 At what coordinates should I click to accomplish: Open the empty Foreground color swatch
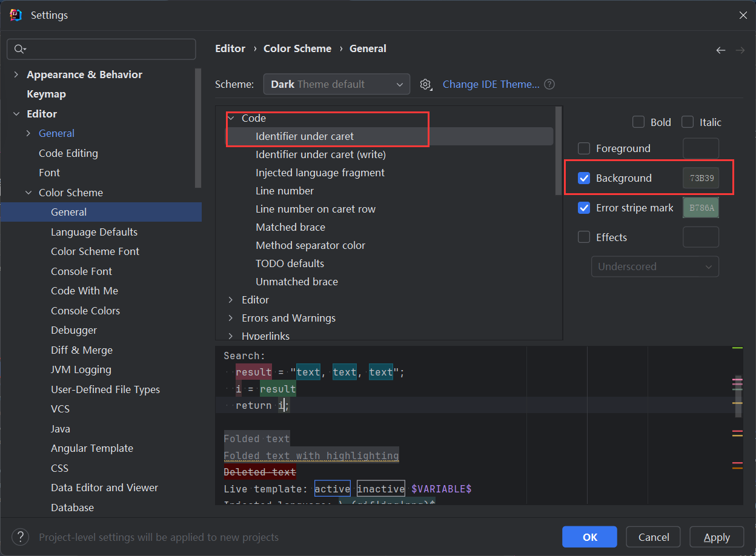pos(701,148)
